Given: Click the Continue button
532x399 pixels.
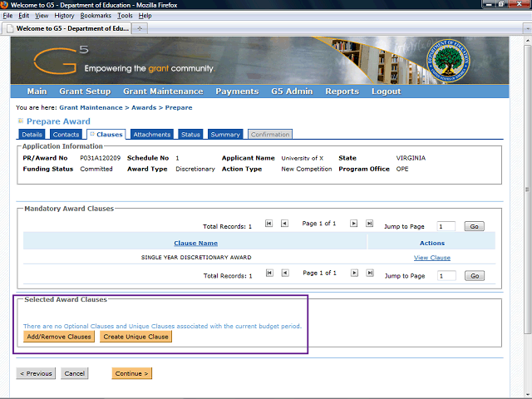Looking at the screenshot, I should (131, 373).
